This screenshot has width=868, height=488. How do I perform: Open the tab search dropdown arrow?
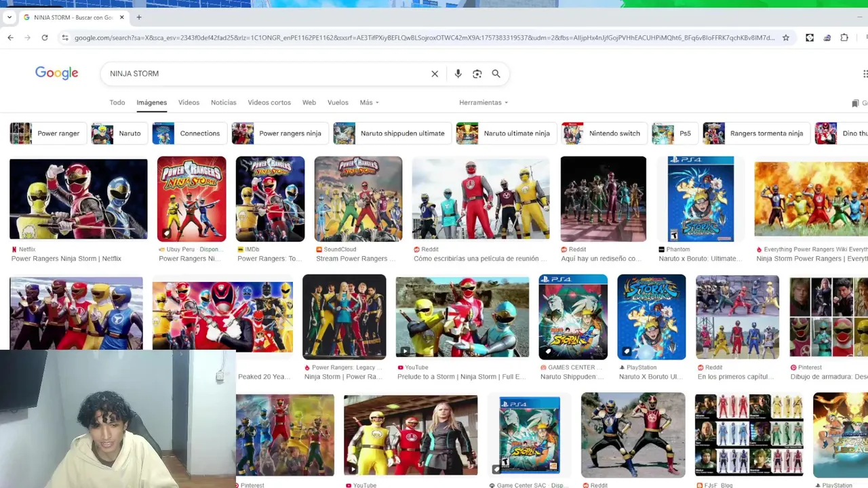coord(9,17)
